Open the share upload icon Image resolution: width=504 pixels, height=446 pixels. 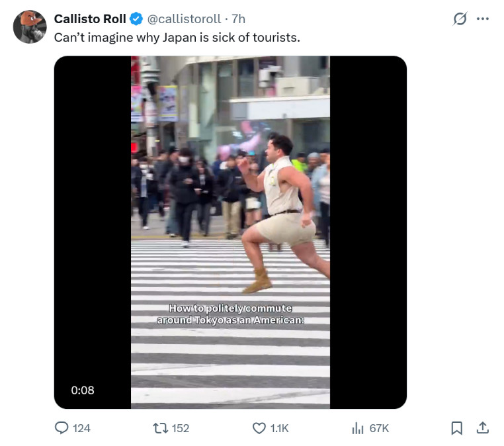pyautogui.click(x=482, y=428)
